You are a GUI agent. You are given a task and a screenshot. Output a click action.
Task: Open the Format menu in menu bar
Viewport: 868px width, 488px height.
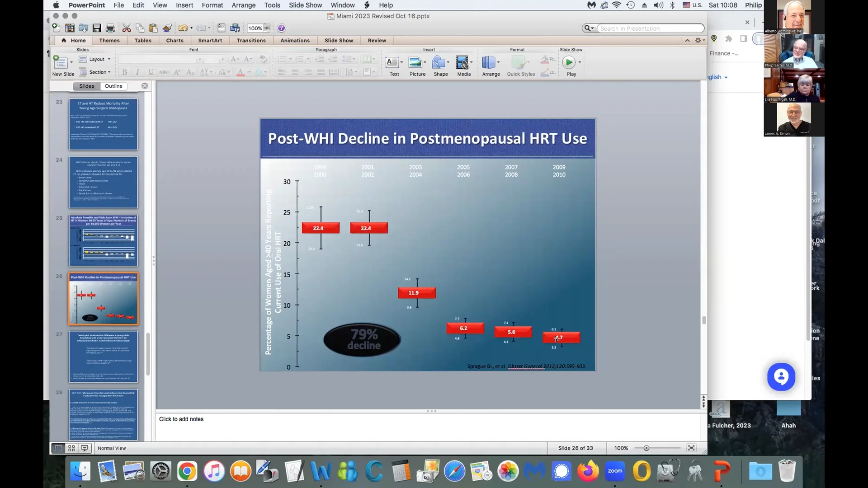[212, 5]
